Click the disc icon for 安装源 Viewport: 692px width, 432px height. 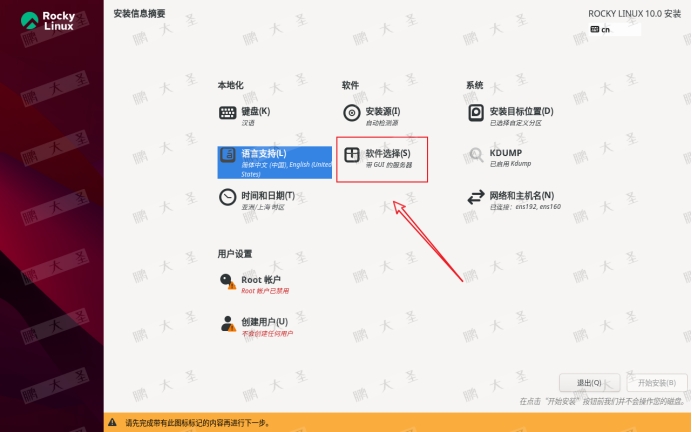(x=351, y=113)
